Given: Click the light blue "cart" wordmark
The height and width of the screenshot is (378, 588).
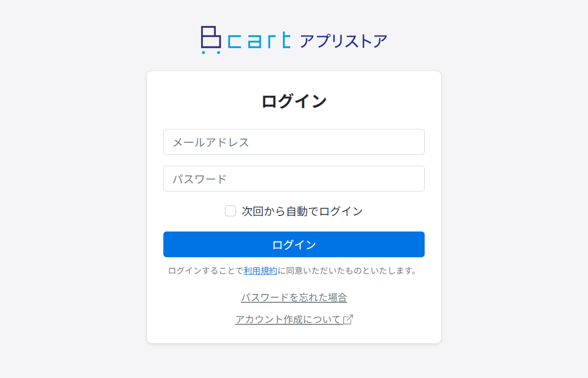Looking at the screenshot, I should 259,40.
